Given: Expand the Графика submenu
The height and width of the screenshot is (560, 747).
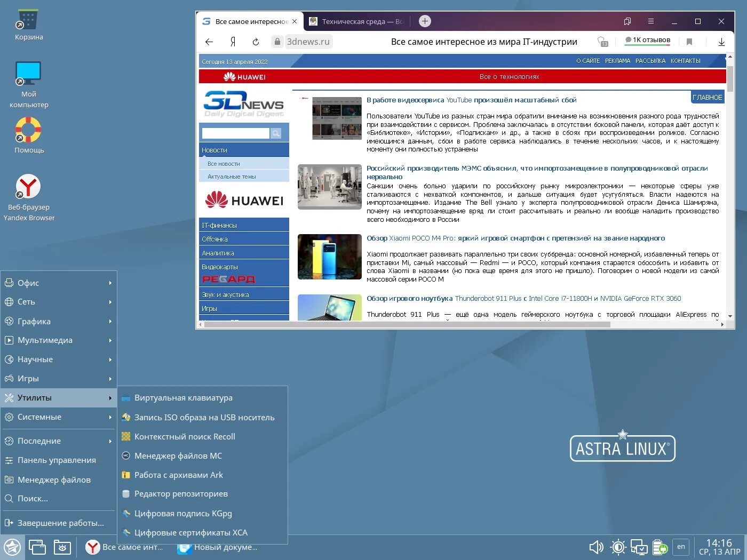Looking at the screenshot, I should tap(59, 321).
